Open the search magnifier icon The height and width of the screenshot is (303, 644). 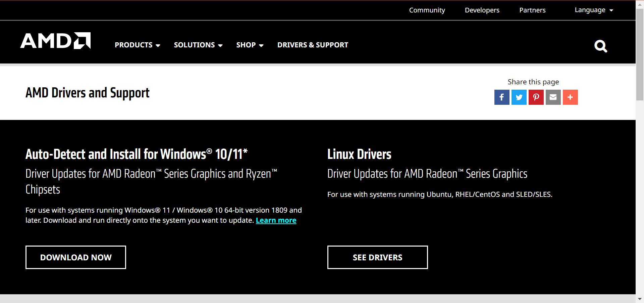[601, 46]
